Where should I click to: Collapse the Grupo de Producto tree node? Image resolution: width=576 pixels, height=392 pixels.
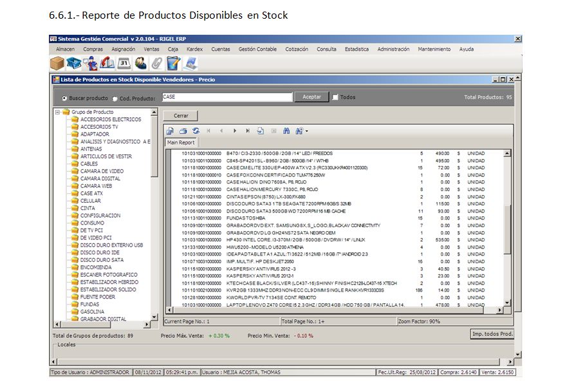(57, 112)
